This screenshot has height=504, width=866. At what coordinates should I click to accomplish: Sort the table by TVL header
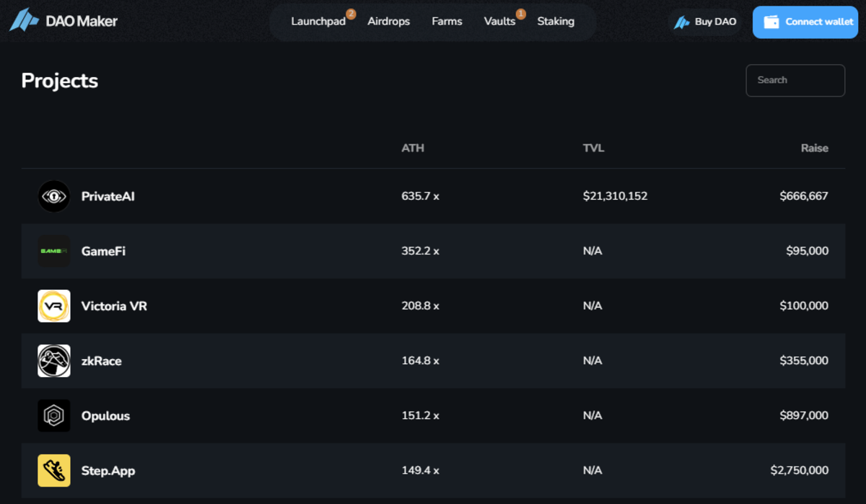pyautogui.click(x=593, y=148)
